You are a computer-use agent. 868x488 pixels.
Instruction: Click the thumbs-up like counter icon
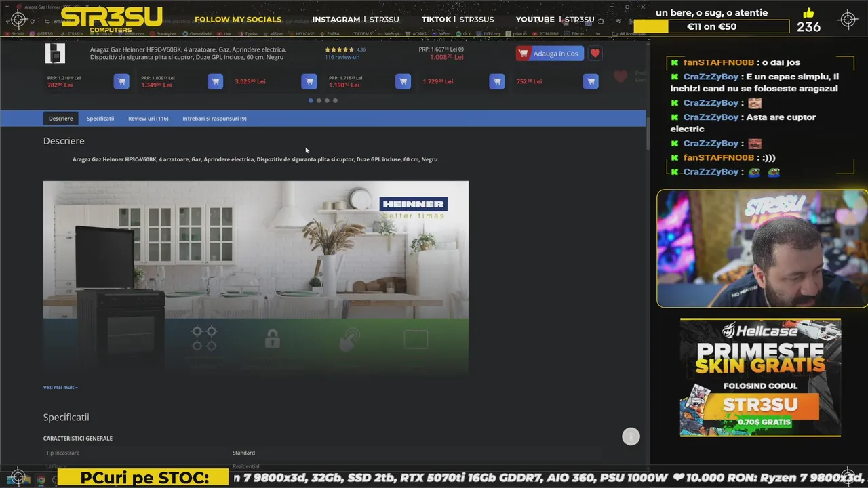coord(808,13)
